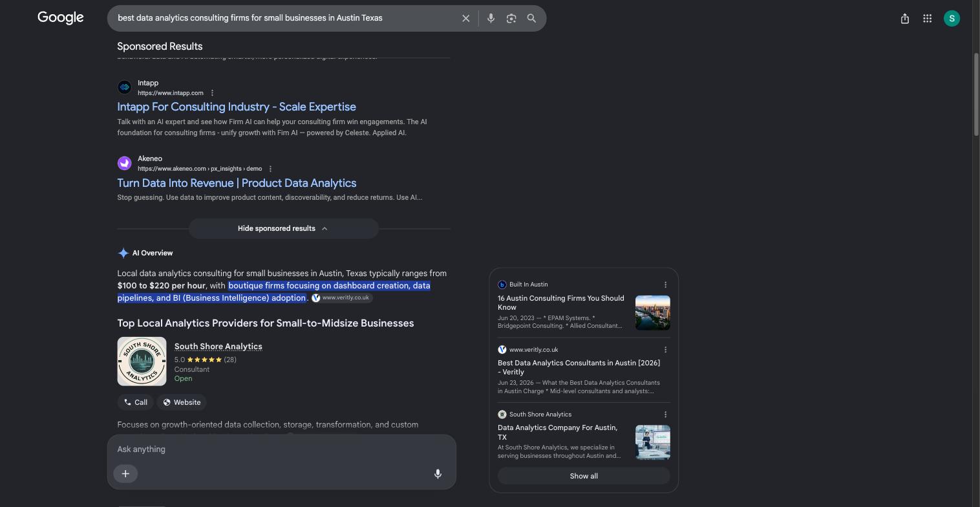Click the microphone in Ask anything box
Viewport: 980px width, 507px height.
[x=438, y=474]
